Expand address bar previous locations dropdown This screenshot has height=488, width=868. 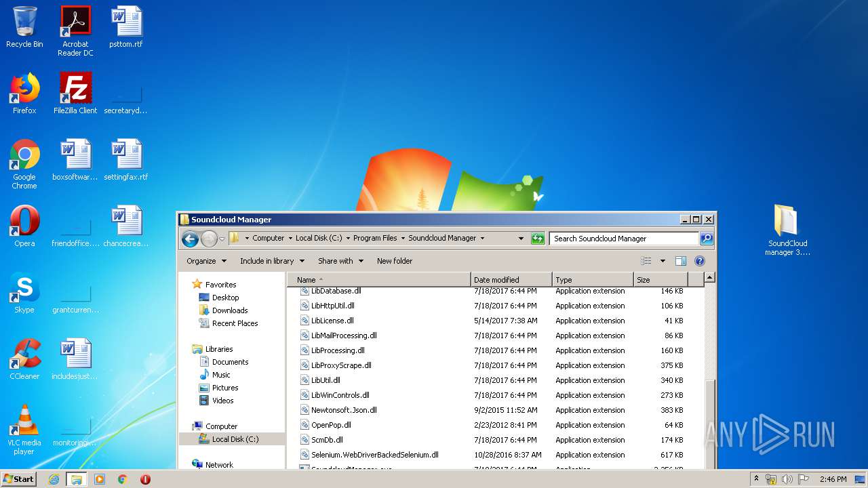tap(521, 239)
